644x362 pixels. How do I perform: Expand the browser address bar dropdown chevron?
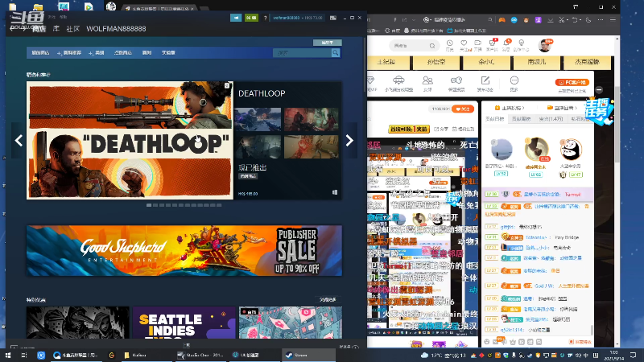pyautogui.click(x=414, y=19)
